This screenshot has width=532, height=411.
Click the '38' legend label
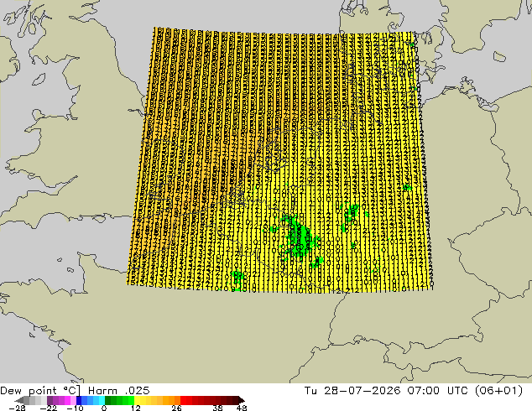click(x=217, y=408)
